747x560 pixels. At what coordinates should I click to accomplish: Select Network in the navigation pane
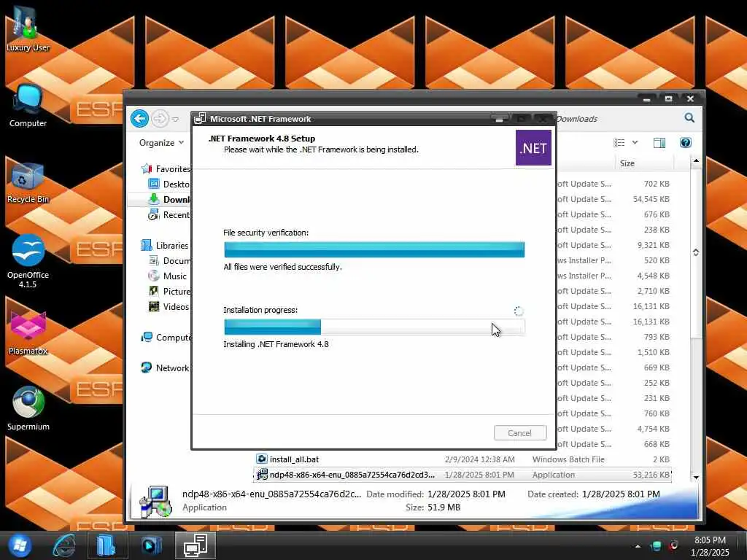tap(165, 367)
